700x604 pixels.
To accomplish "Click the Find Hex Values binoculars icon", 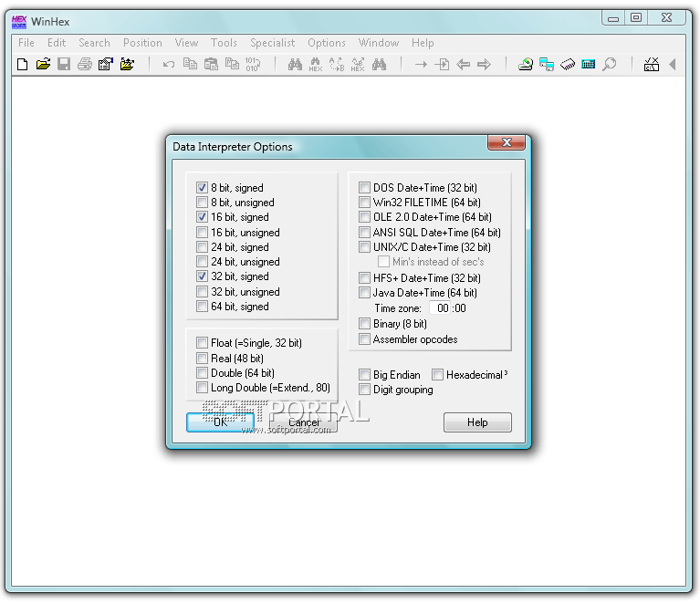I will pos(316,65).
